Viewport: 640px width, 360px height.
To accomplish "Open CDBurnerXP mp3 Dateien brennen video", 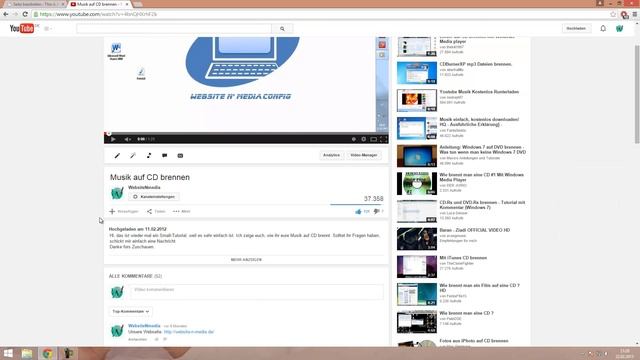I will click(476, 64).
